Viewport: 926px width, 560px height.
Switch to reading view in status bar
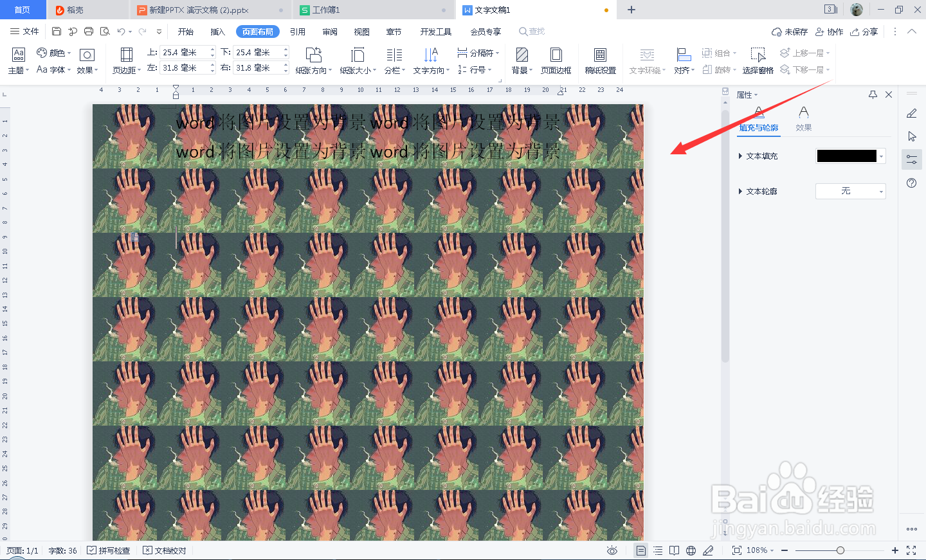point(674,550)
